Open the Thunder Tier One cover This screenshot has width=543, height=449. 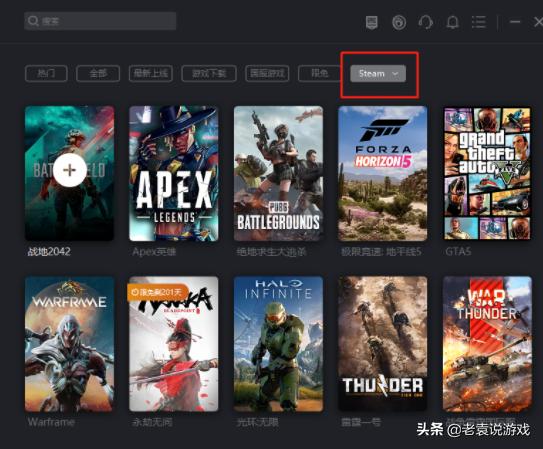383,344
